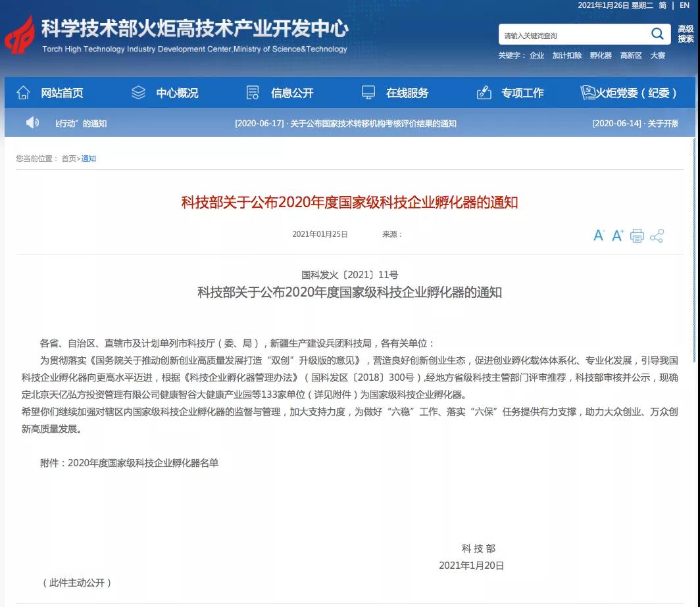Image resolution: width=700 pixels, height=607 pixels.
Task: Open 信息公开 menu item
Action: click(292, 93)
